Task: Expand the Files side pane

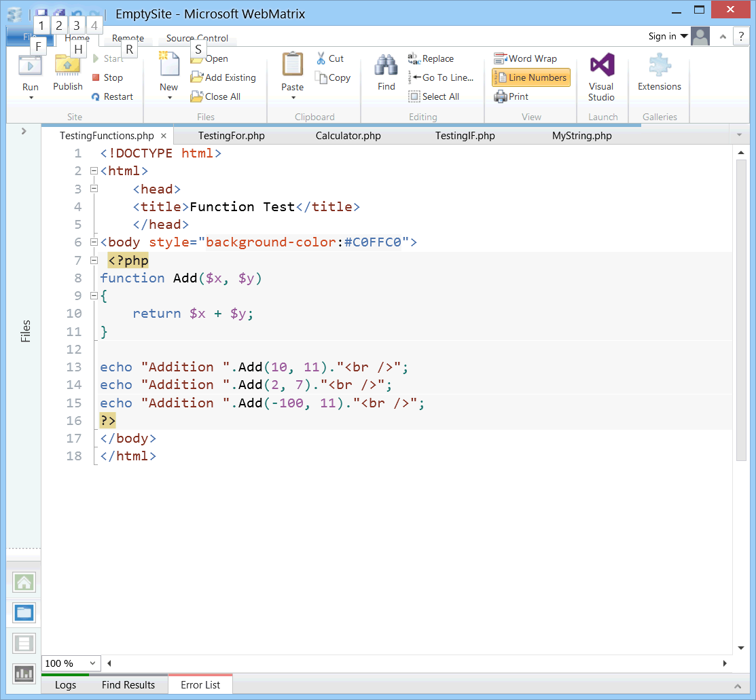Action: [x=24, y=131]
